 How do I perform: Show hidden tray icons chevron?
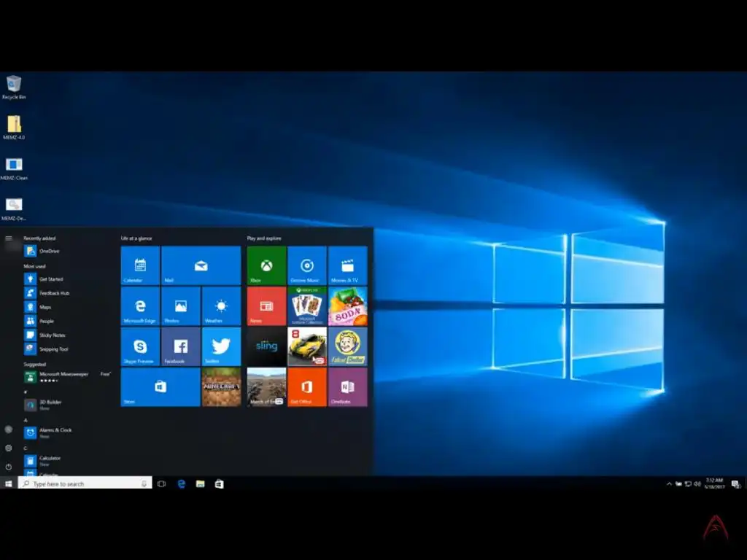click(670, 484)
